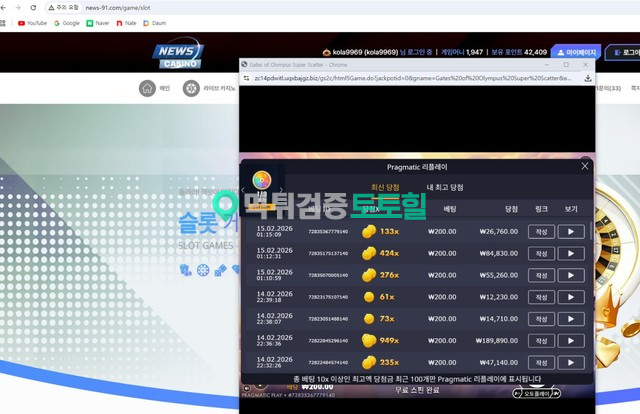Open the live casino chip icon
The image size is (640, 414).
(x=191, y=89)
